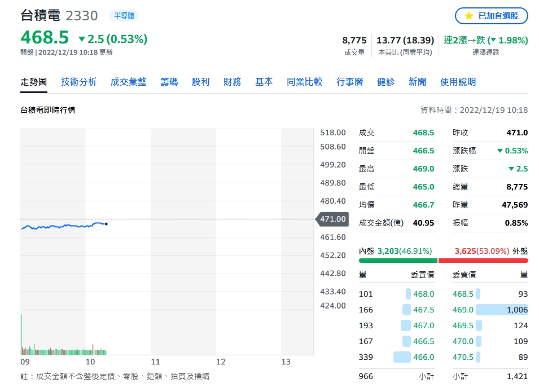Click the bid price 467.0
The height and width of the screenshot is (392, 539).
tap(423, 325)
